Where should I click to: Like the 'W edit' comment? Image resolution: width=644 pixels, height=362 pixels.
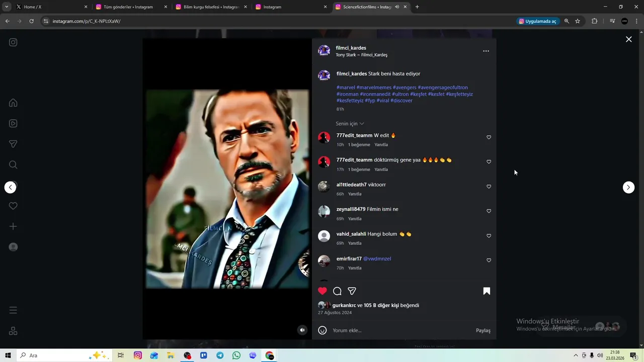coord(489,137)
